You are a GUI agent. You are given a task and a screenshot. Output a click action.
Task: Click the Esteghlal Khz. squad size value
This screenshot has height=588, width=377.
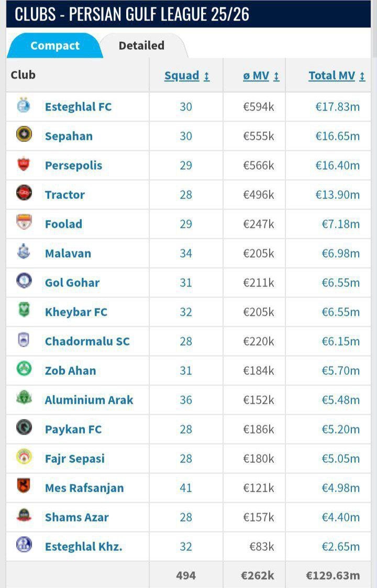(185, 547)
